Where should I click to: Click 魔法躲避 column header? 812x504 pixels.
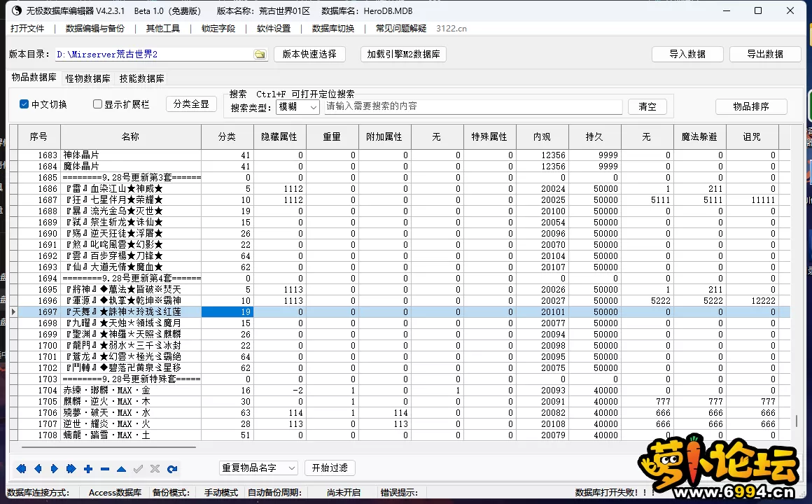pos(699,136)
